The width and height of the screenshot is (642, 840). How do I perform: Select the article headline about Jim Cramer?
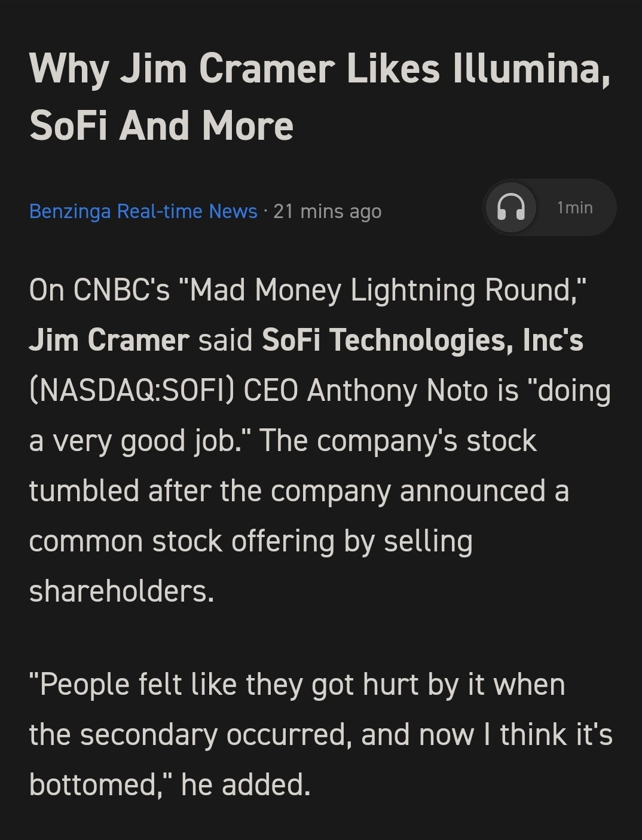tap(320, 96)
